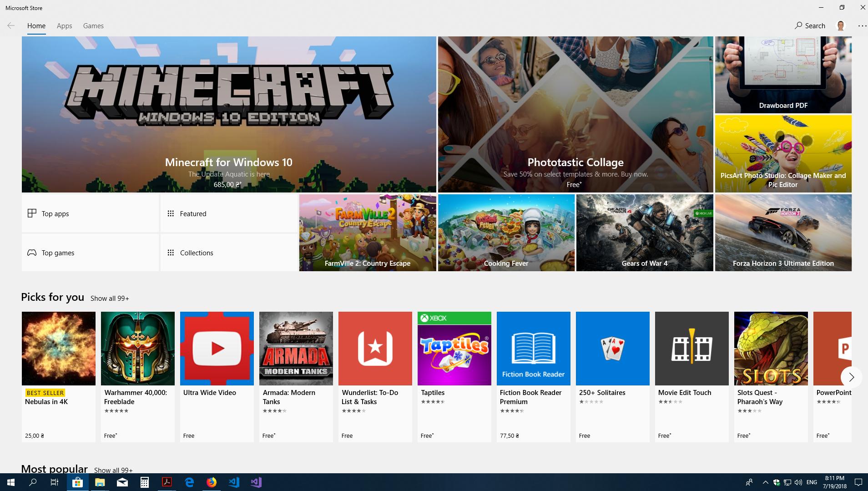This screenshot has width=868, height=491.
Task: Open Slots Quest - Pharaoh's Way icon
Action: pos(771,349)
